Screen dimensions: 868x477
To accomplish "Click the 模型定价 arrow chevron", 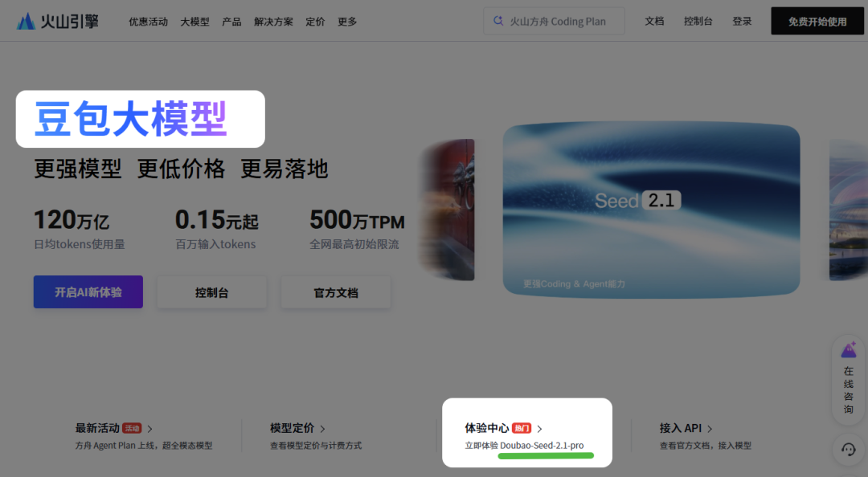I will 323,429.
